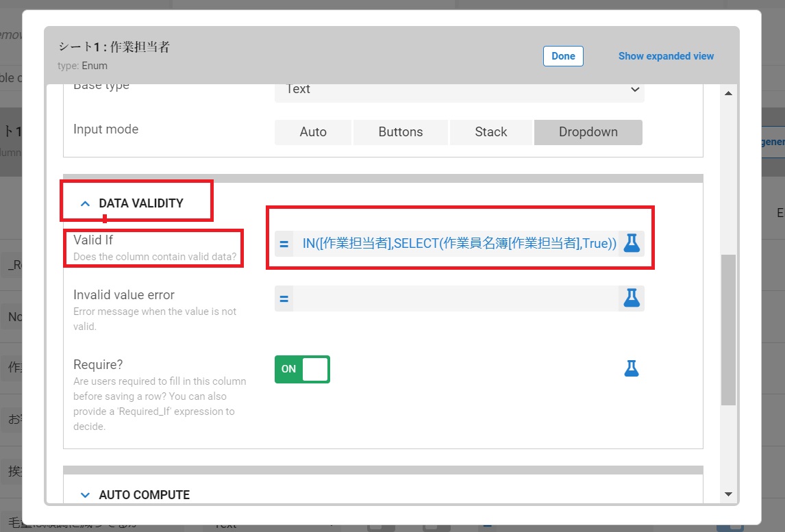
Task: Click the scrollbar up arrow in dialog
Action: 728,93
